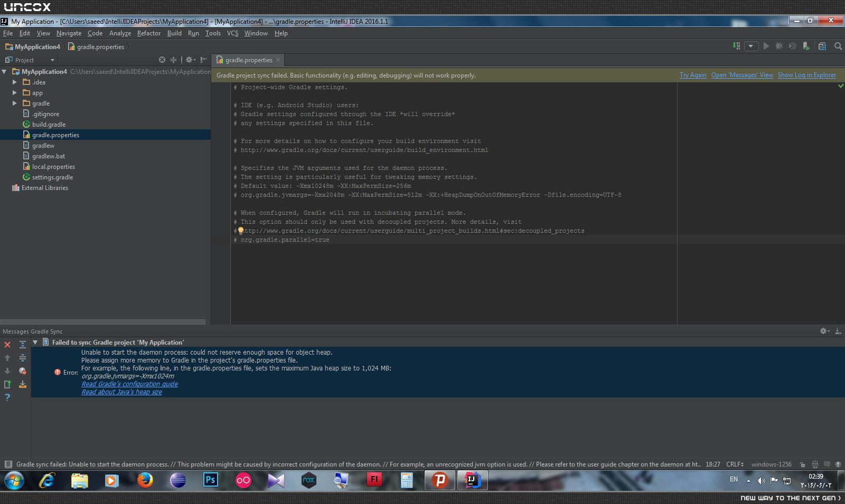Screen dimensions: 845x504
Task: Click the windows-1256 encoding selector
Action: 771,464
